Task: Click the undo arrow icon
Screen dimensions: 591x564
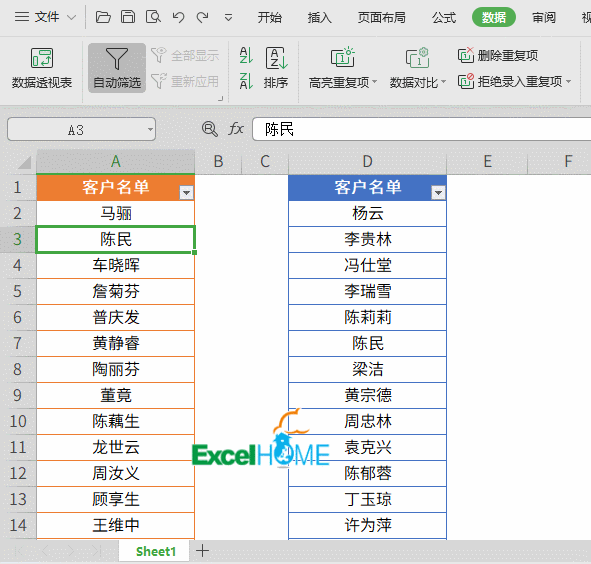Action: pyautogui.click(x=178, y=17)
